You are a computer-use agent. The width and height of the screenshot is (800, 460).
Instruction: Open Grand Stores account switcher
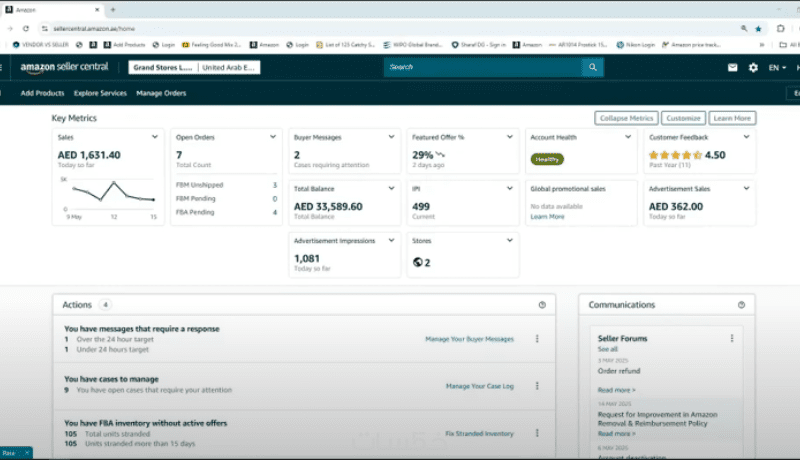pyautogui.click(x=163, y=67)
